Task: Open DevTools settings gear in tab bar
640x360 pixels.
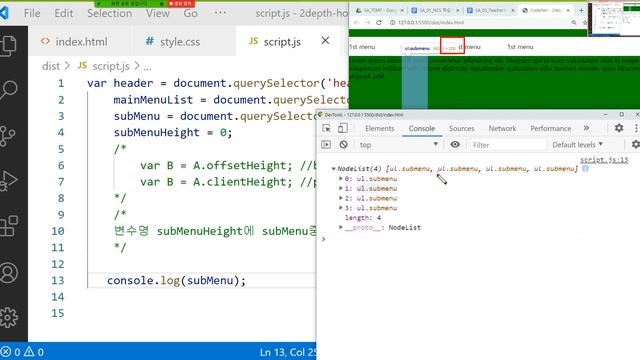Action: (619, 128)
